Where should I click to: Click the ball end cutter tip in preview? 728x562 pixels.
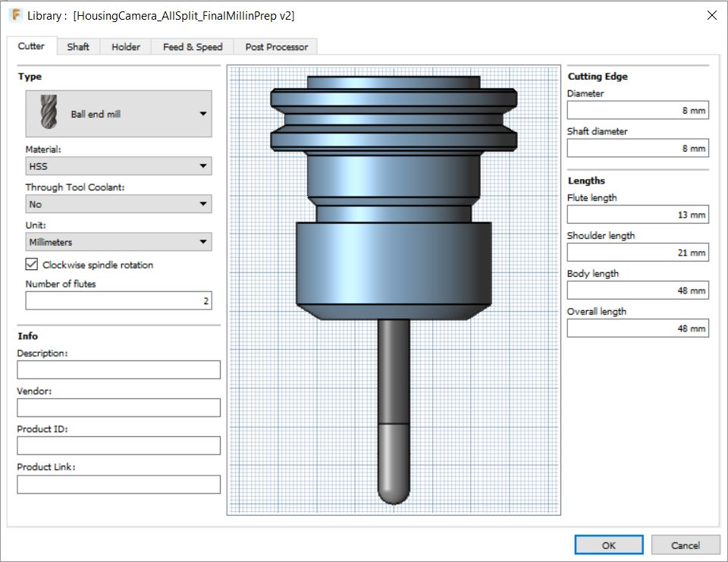tap(394, 464)
